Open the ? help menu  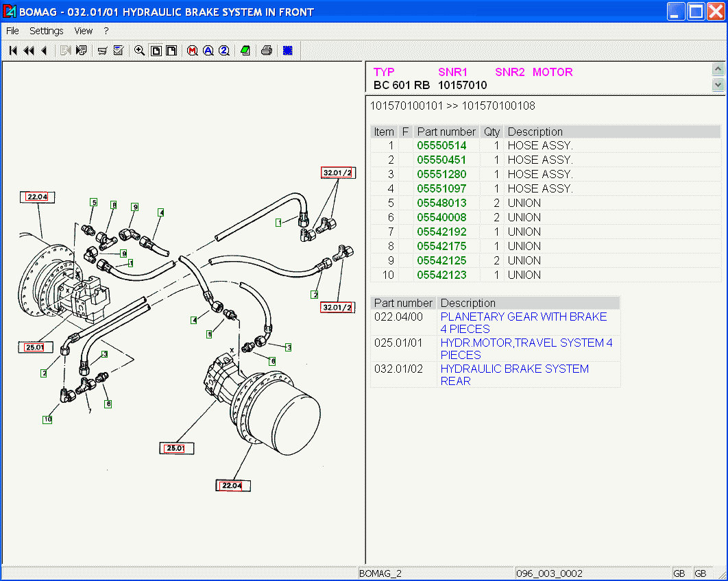point(106,31)
